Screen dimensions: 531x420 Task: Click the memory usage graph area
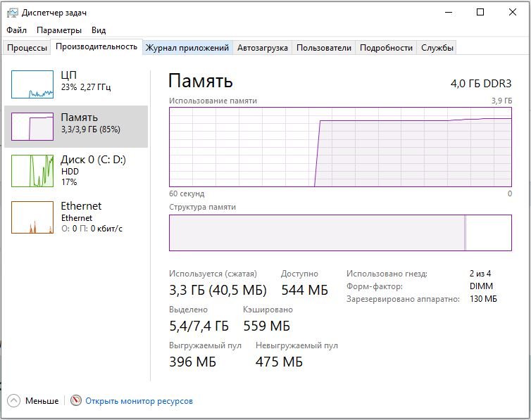pyautogui.click(x=340, y=146)
